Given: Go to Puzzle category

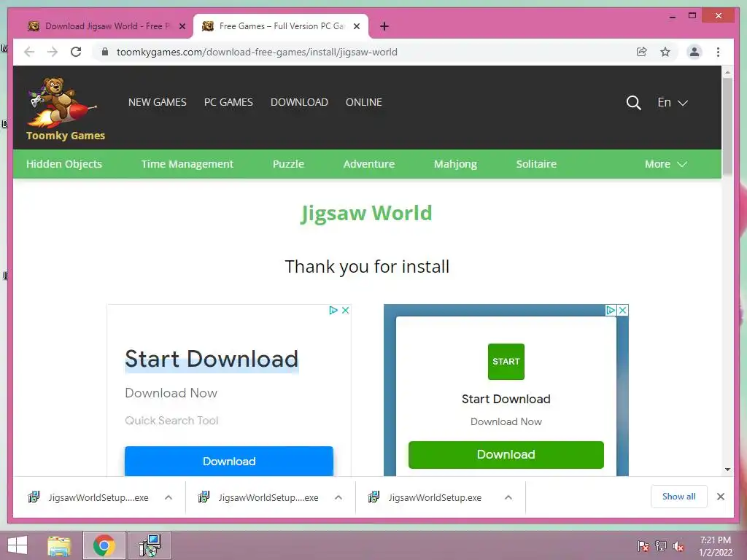Looking at the screenshot, I should [x=288, y=164].
